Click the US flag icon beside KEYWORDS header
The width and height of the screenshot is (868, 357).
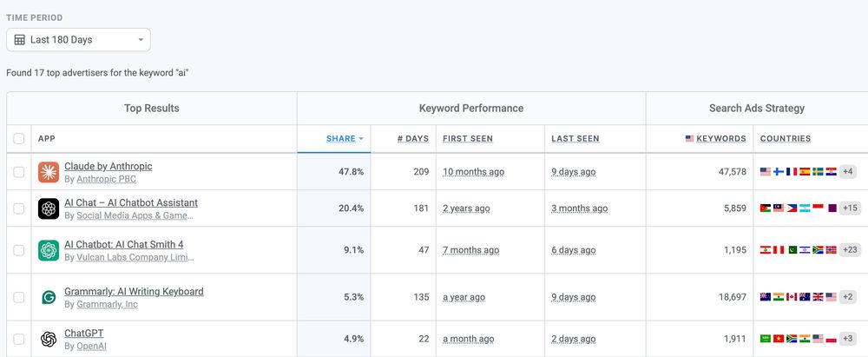pyautogui.click(x=690, y=139)
